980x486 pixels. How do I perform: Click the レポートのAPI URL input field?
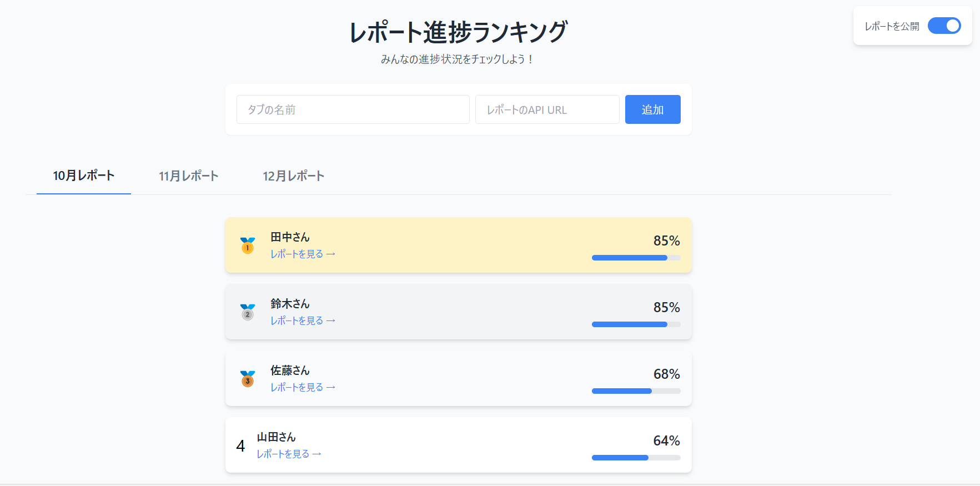(547, 109)
